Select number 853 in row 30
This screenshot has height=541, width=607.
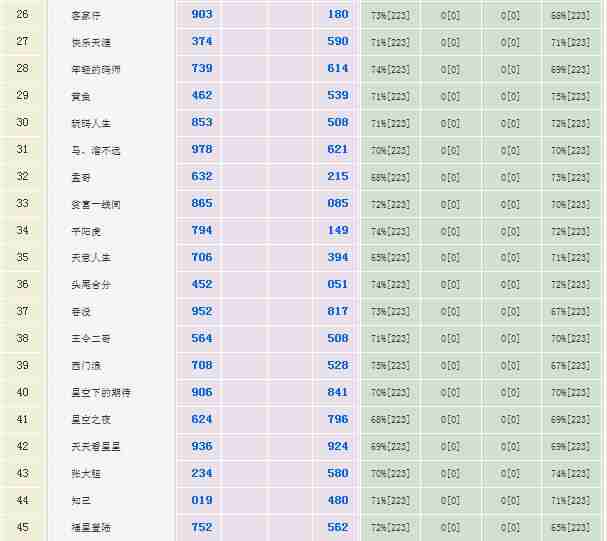click(202, 123)
